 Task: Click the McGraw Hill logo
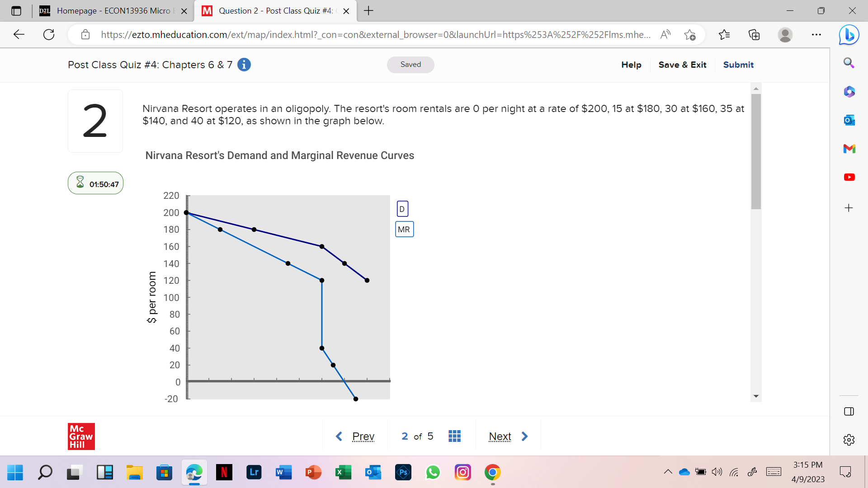click(81, 436)
